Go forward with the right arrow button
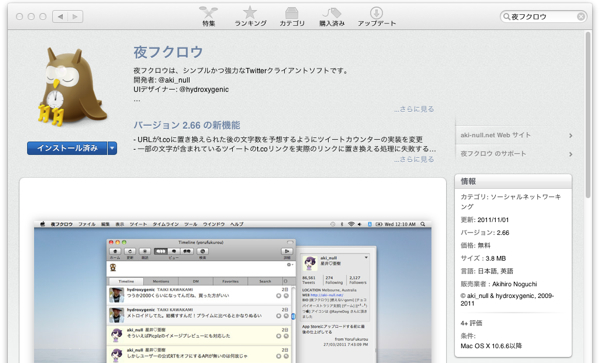600x363 pixels. (75, 16)
